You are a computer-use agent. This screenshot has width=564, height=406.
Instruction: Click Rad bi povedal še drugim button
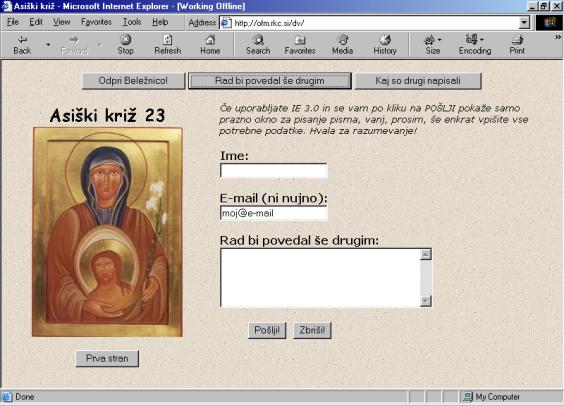(270, 81)
